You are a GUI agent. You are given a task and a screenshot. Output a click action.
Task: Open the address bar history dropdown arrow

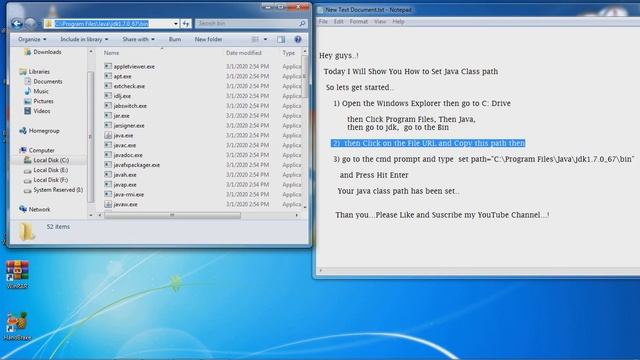[176, 24]
